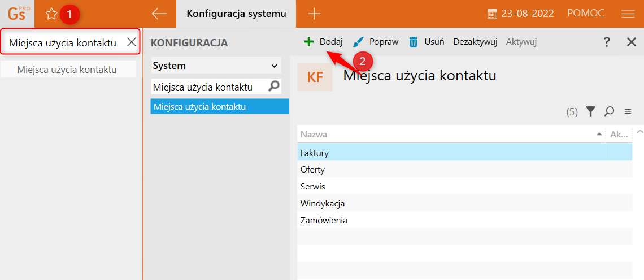Click Aktywuj button
The image size is (644, 280).
(521, 42)
